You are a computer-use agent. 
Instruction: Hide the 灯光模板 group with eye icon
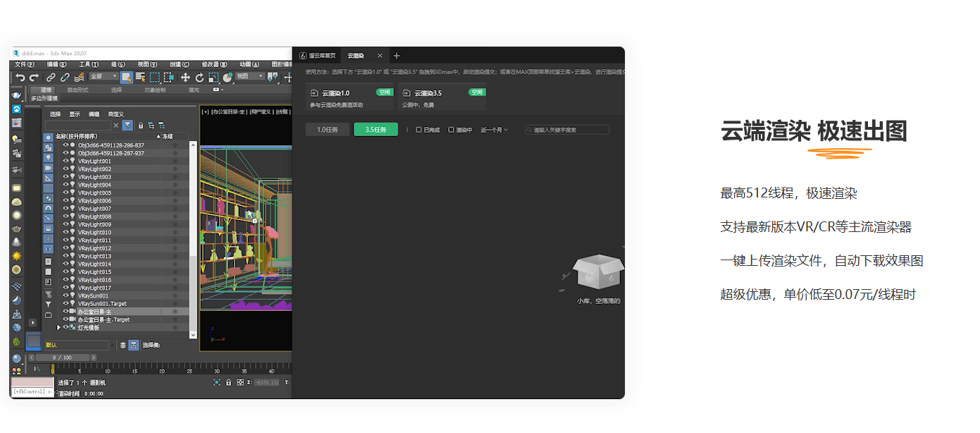66,327
